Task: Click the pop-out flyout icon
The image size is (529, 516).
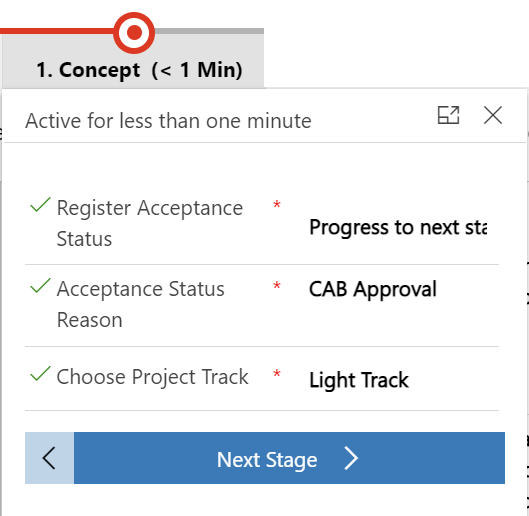Action: (x=448, y=115)
